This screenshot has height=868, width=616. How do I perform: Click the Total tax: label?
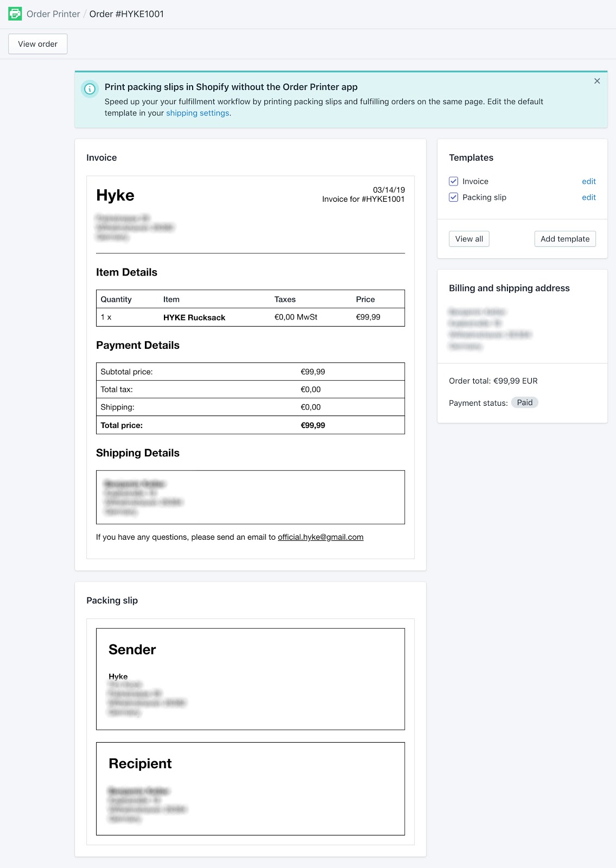coord(117,390)
